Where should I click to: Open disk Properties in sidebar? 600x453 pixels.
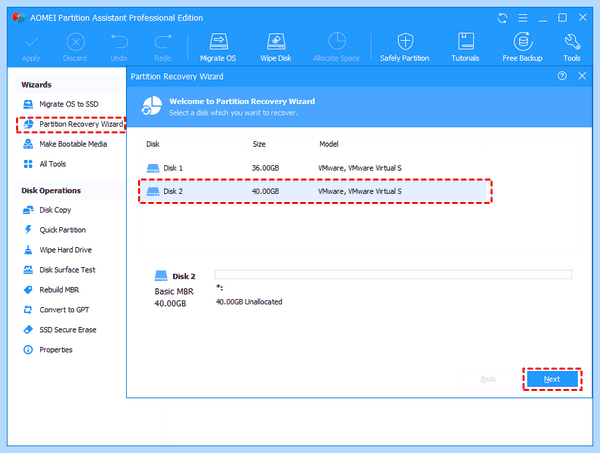48,350
